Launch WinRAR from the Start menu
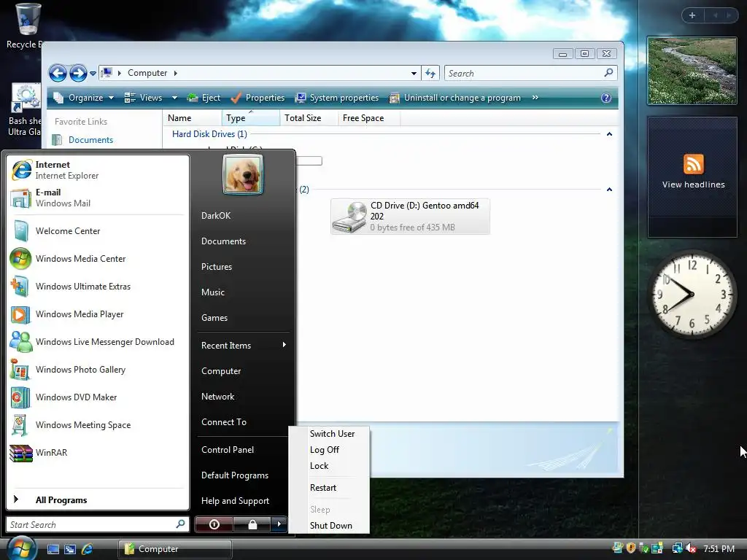 (x=98, y=452)
